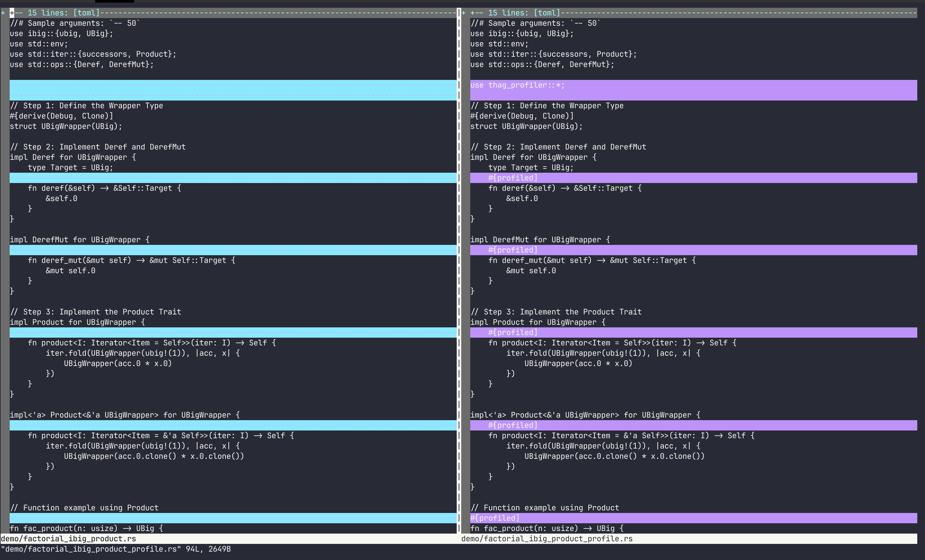925x560 pixels.
Task: Expand the right pane toml fold marker
Action: [463, 13]
